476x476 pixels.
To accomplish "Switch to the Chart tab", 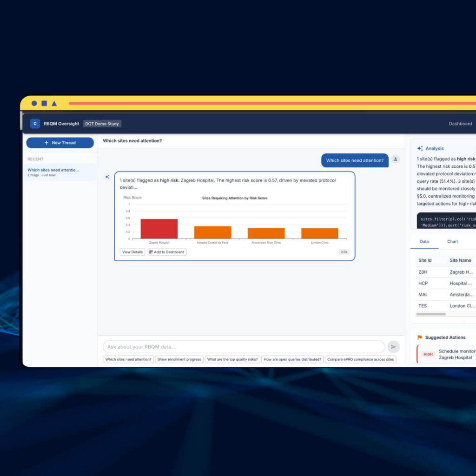I will [x=452, y=242].
